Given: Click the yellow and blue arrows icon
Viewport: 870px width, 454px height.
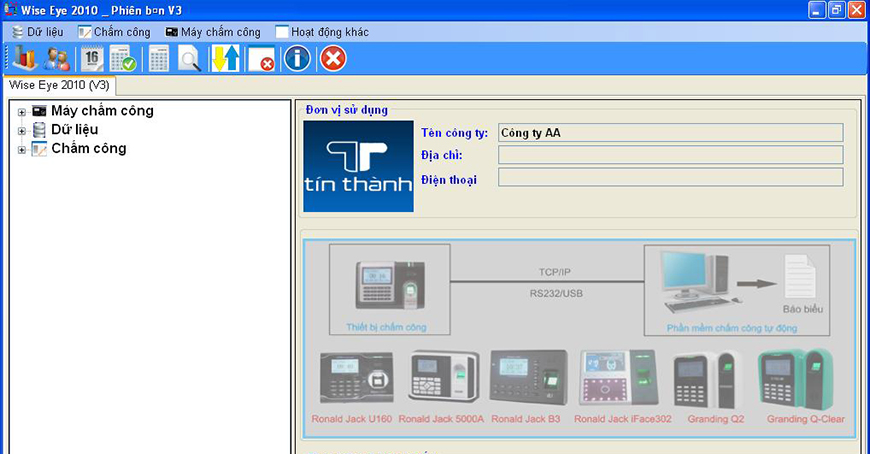Looking at the screenshot, I should [226, 58].
